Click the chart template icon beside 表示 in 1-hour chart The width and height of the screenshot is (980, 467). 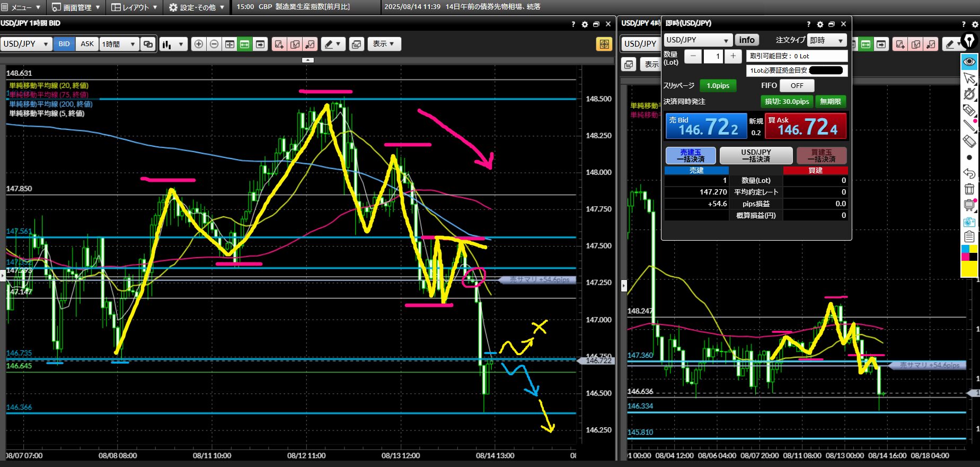point(357,44)
